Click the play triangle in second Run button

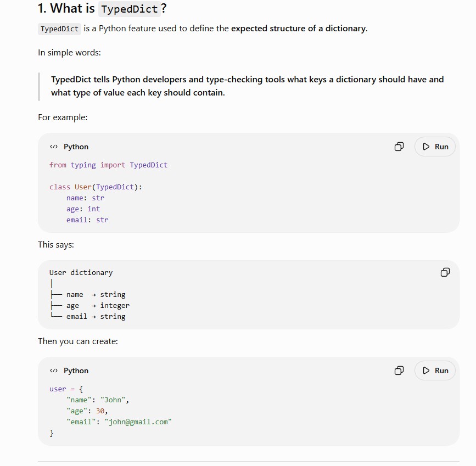coord(426,370)
